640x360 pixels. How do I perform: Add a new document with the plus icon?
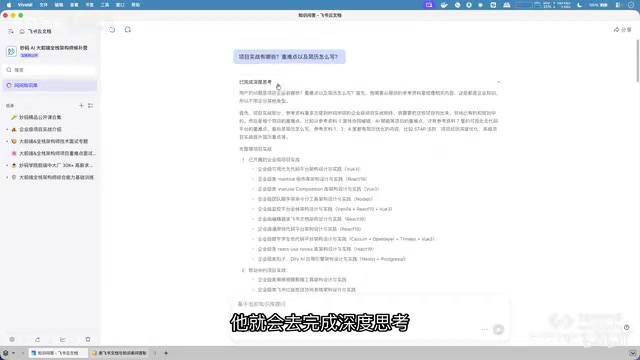[x=81, y=105]
